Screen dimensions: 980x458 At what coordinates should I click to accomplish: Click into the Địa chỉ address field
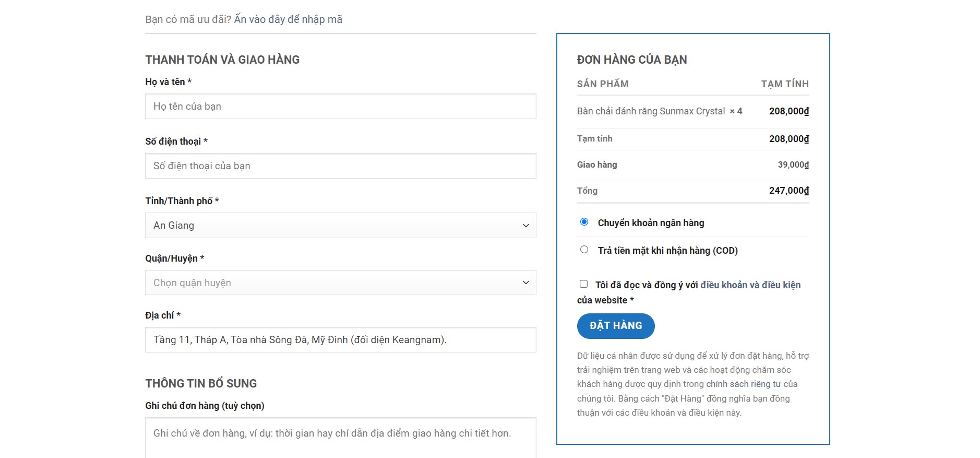tap(340, 340)
